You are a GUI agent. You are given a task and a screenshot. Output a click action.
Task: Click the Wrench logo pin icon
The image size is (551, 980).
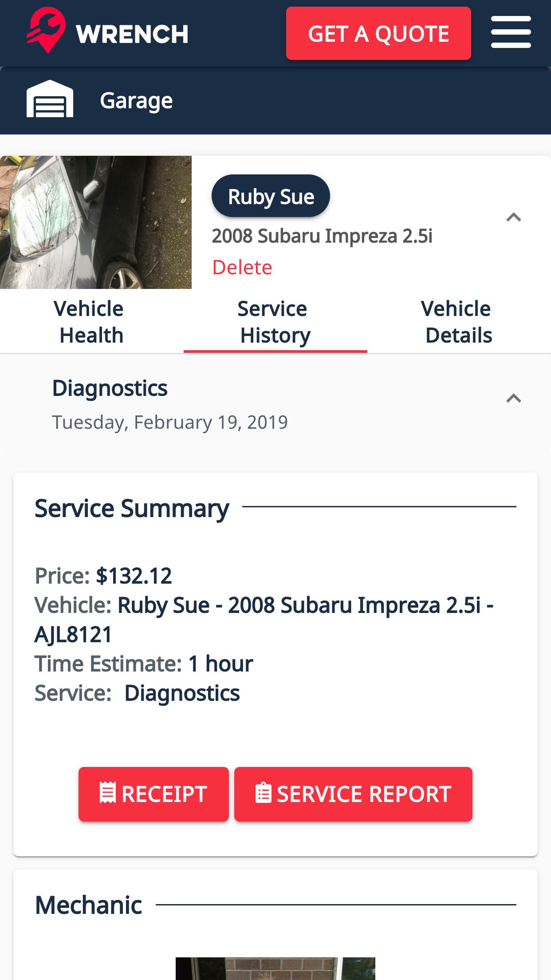pyautogui.click(x=46, y=30)
